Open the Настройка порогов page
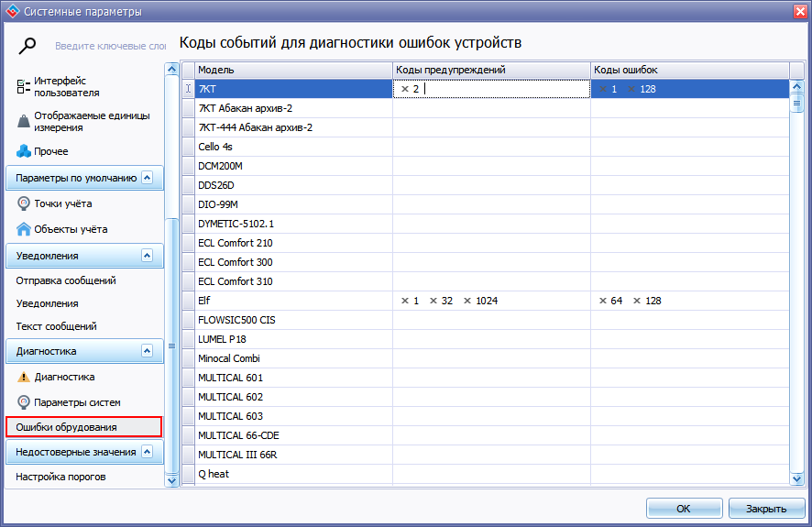Viewport: 812px width, 527px height. pos(60,477)
